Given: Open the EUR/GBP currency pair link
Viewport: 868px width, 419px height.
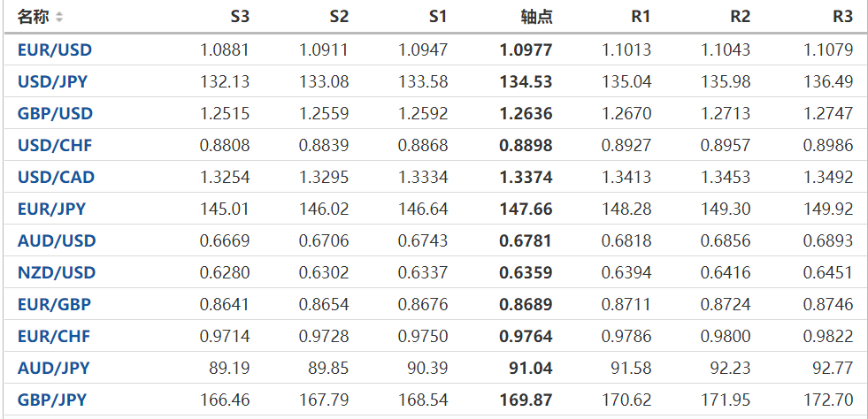Looking at the screenshot, I should (54, 305).
